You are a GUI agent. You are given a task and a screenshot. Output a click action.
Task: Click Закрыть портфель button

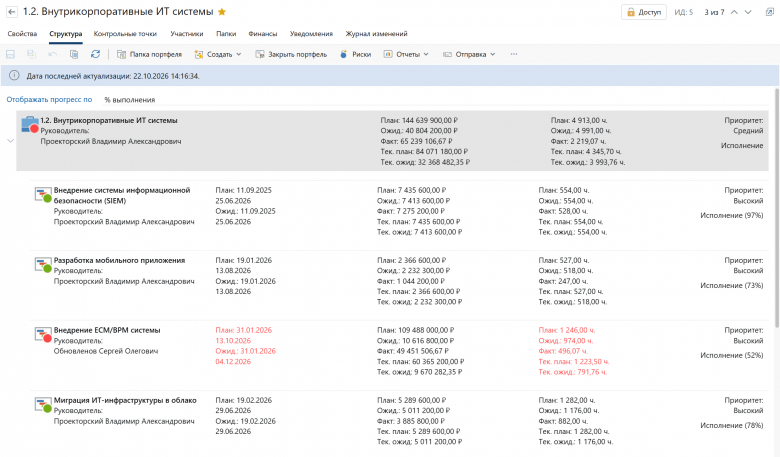[291, 54]
